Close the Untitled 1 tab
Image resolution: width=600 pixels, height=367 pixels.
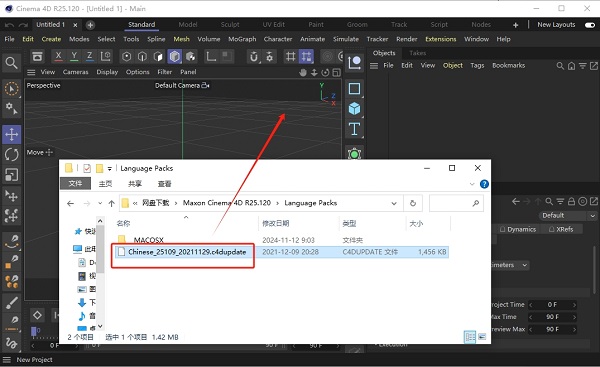click(75, 25)
